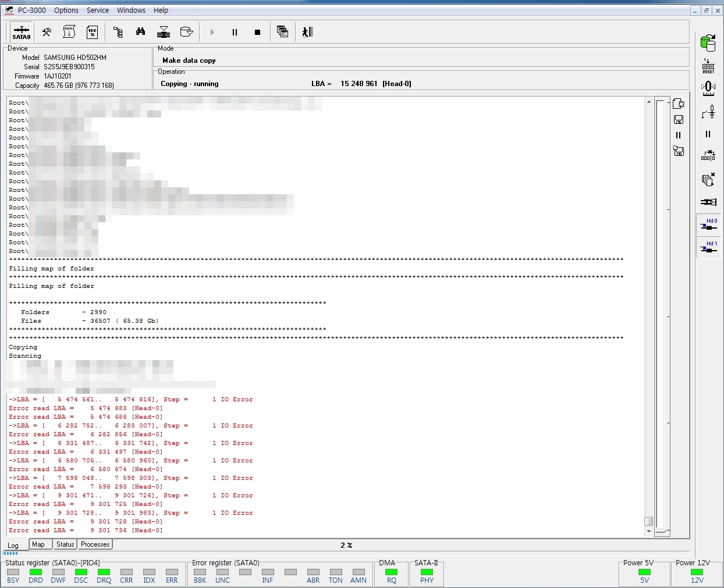Switch to the Status tab
Image resolution: width=724 pixels, height=588 pixels.
65,544
